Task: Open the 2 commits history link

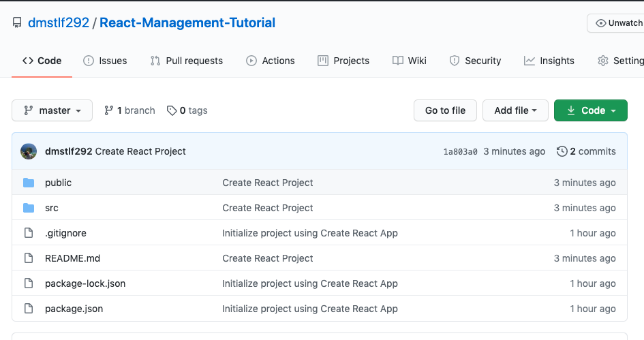Action: pos(586,151)
